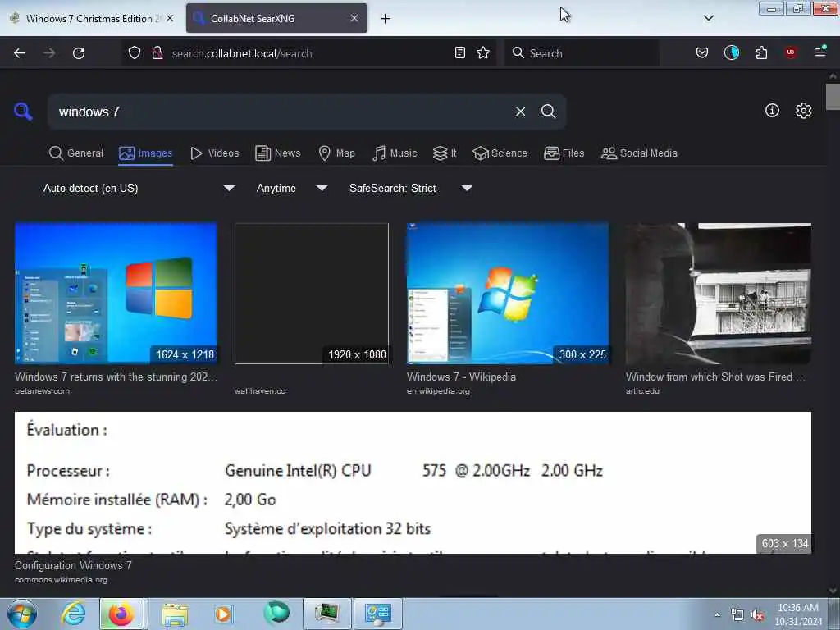Click the muted volume tray icon
Viewport: 840px width, 630px height.
coord(757,615)
